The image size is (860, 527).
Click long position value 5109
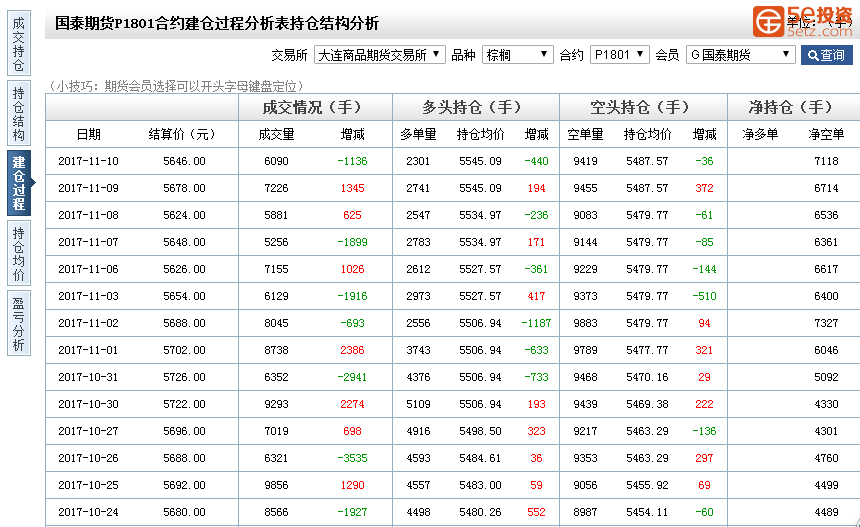click(418, 404)
